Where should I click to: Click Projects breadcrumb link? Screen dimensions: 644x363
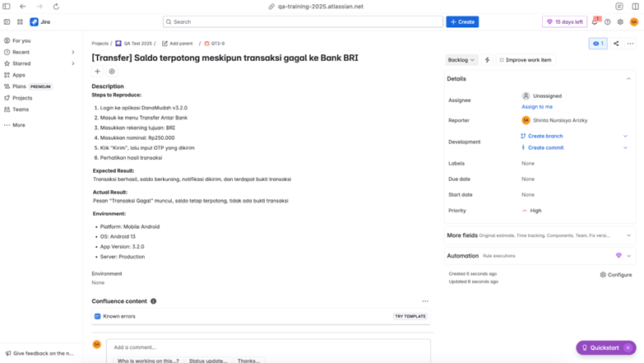100,43
